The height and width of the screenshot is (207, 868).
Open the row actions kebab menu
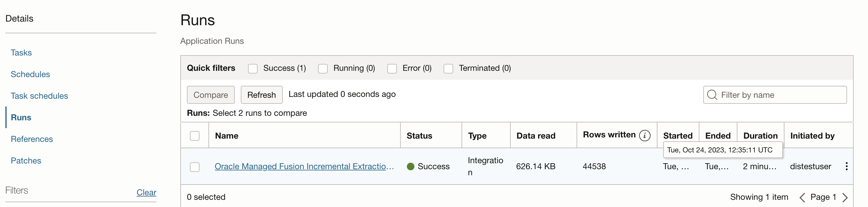click(846, 166)
